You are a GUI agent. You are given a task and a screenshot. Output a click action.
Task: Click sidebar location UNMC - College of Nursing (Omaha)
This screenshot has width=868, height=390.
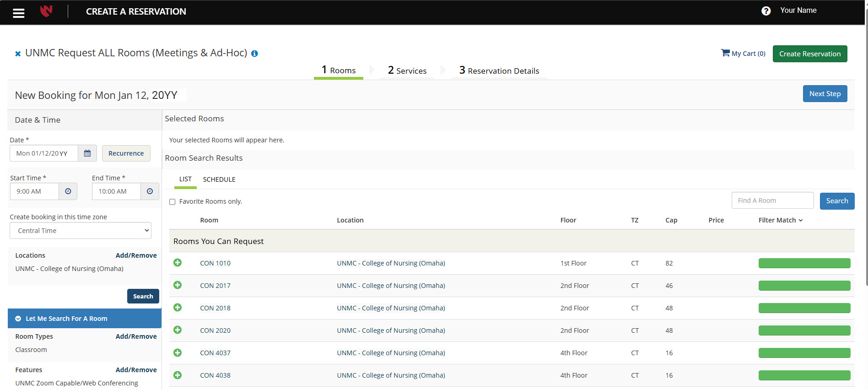[x=69, y=269]
